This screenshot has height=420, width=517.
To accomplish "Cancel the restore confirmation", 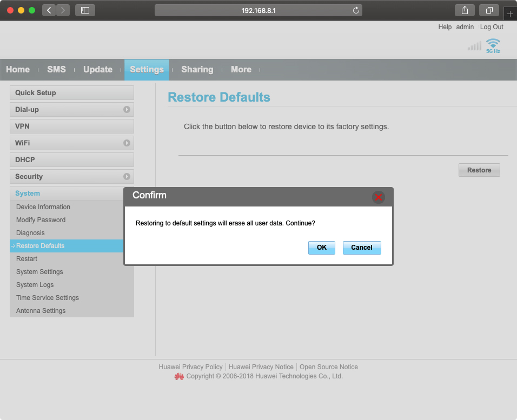I will click(x=361, y=247).
